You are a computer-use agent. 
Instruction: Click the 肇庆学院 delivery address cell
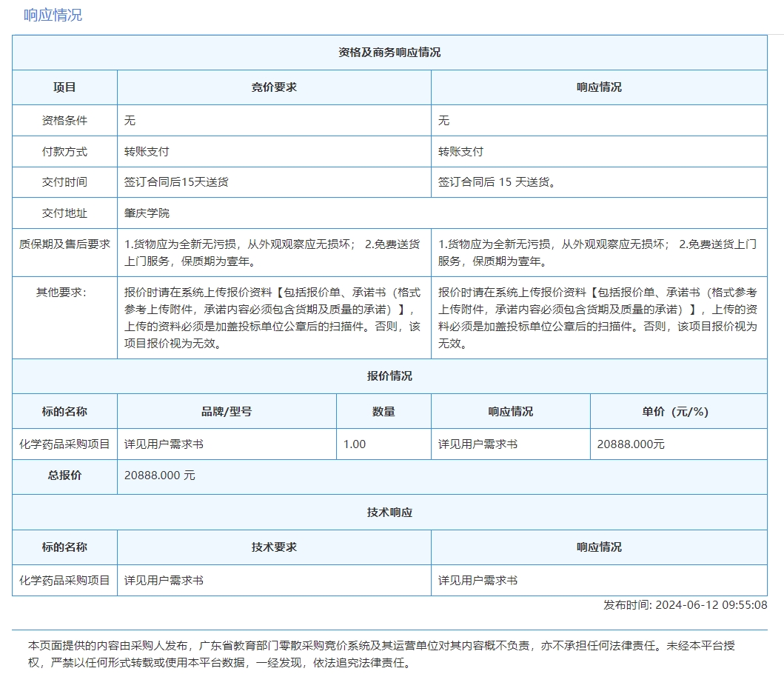(x=147, y=213)
